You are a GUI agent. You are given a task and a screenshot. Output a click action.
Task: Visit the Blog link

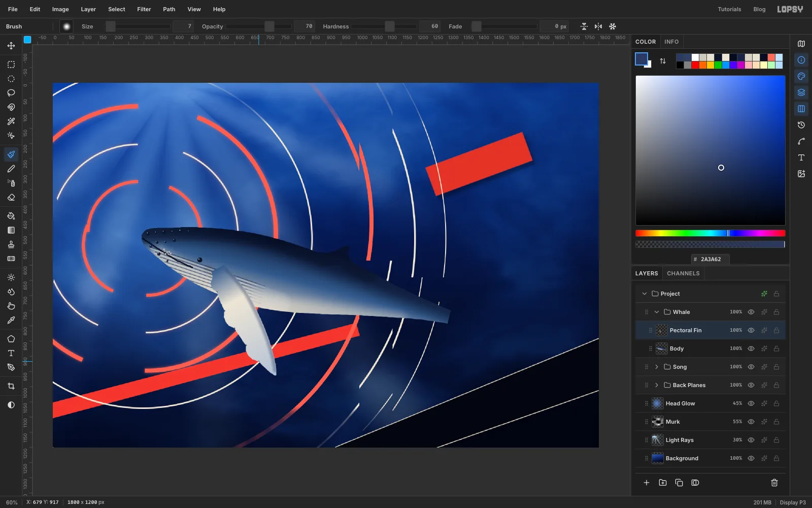tap(759, 9)
